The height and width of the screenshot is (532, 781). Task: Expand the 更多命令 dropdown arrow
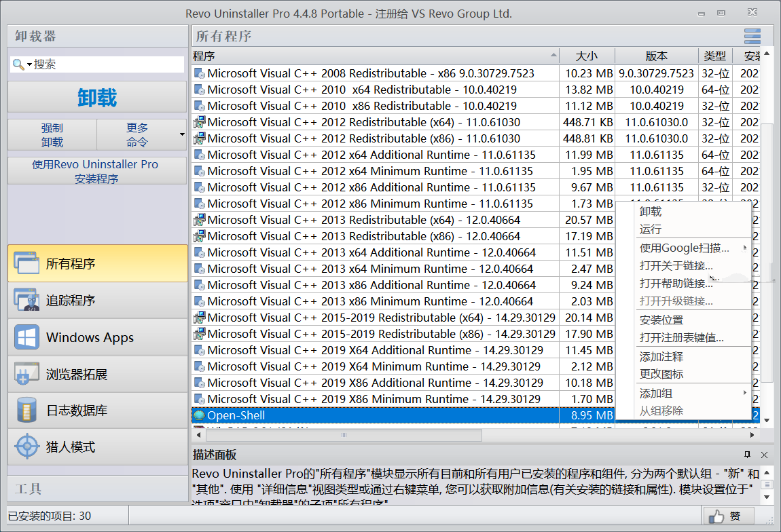[x=182, y=134]
